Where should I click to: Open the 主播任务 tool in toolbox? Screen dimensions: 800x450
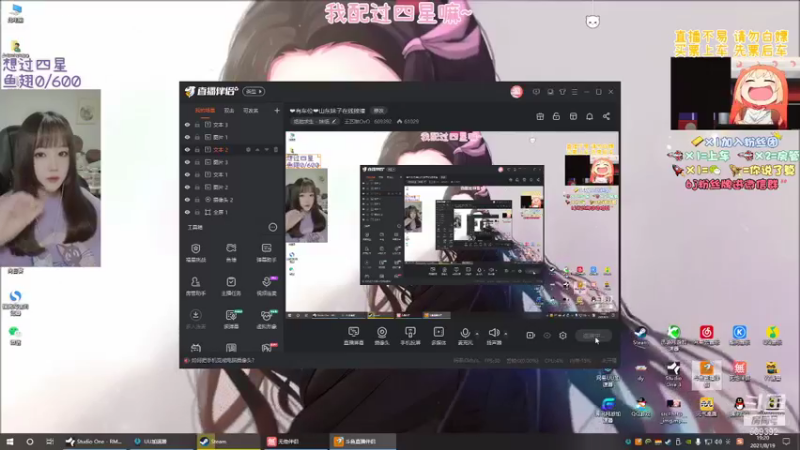(x=231, y=286)
